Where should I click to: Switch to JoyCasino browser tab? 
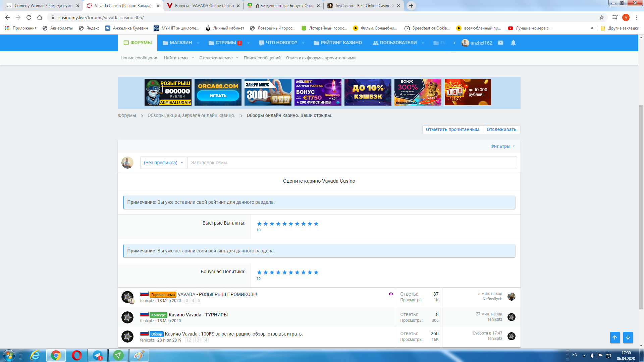click(x=364, y=6)
